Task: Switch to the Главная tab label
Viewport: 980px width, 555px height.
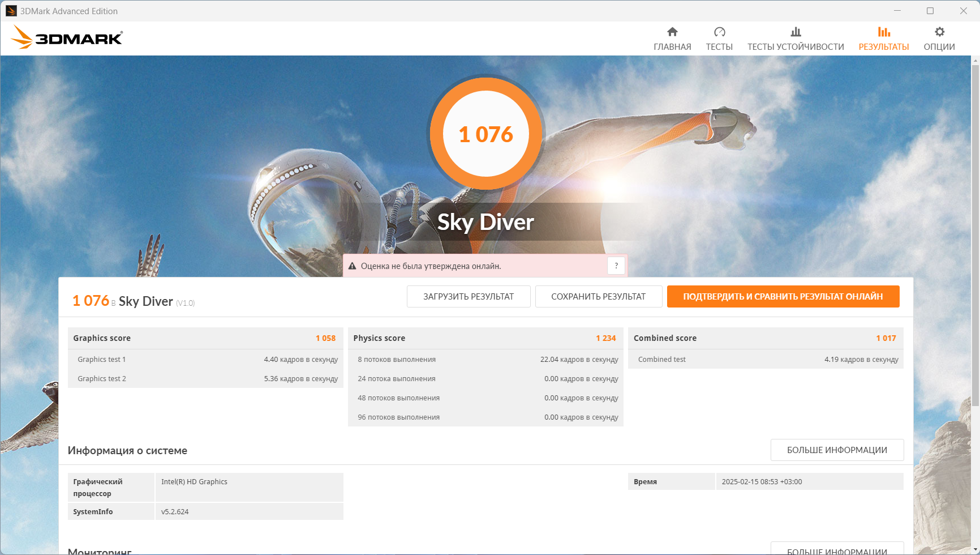Action: tap(672, 47)
